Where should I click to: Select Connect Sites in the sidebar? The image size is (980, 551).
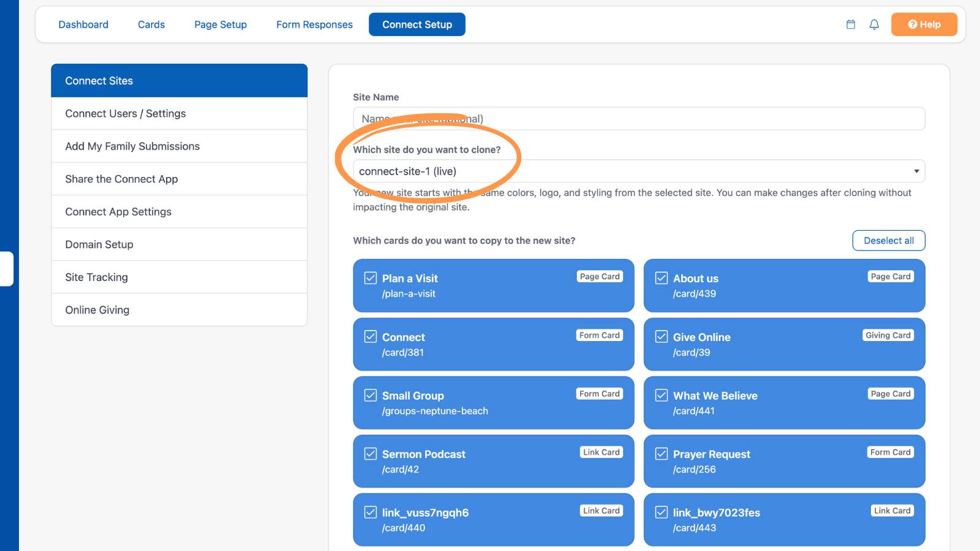click(179, 81)
